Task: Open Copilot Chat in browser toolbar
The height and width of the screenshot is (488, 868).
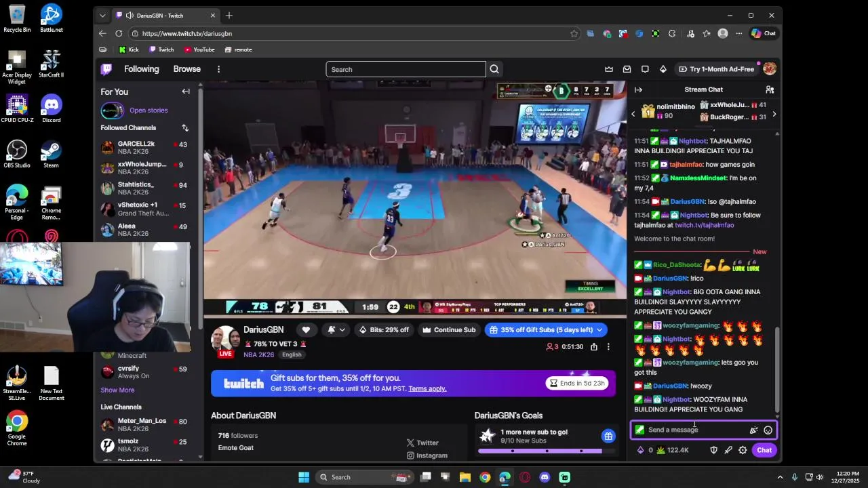Action: pyautogui.click(x=764, y=33)
